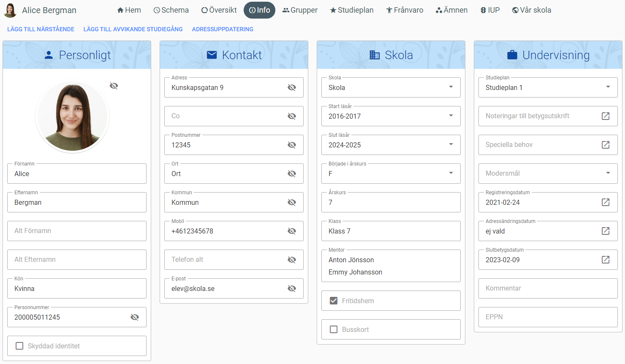
Task: Click the ADRESSUPPDATERING link
Action: (x=223, y=29)
